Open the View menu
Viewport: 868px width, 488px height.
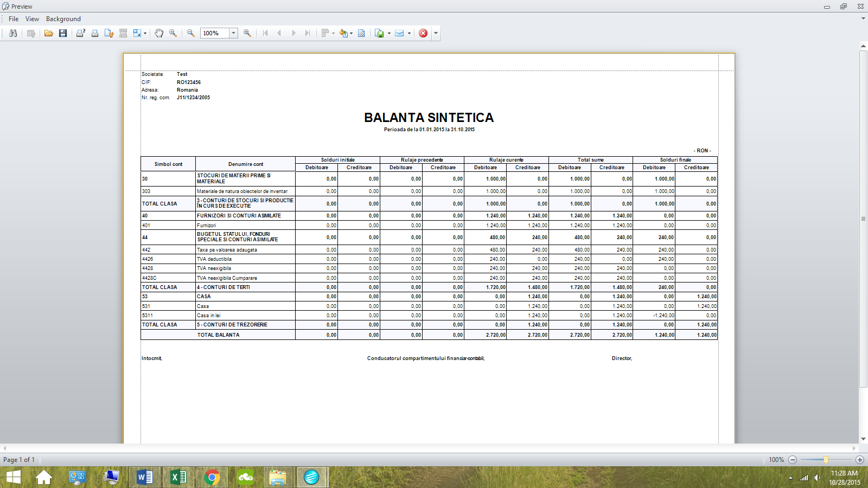coord(32,19)
